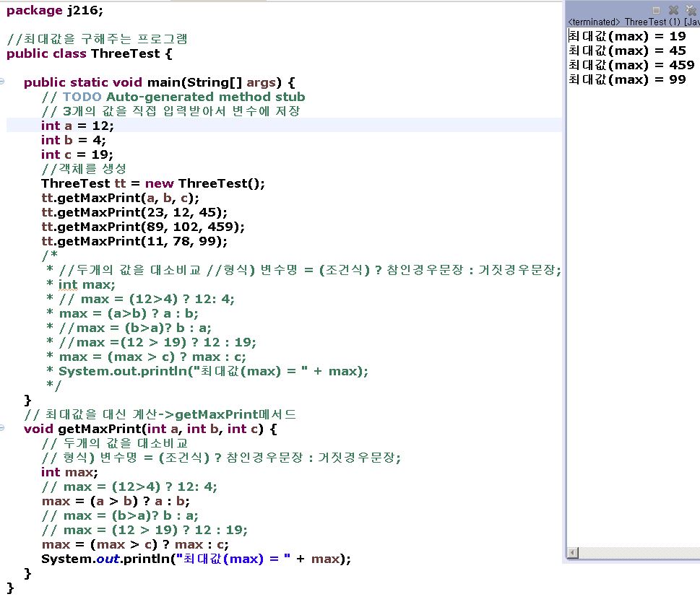This screenshot has width=700, height=602.
Task: Click the Terminate square icon in console toolbar
Action: [x=656, y=10]
